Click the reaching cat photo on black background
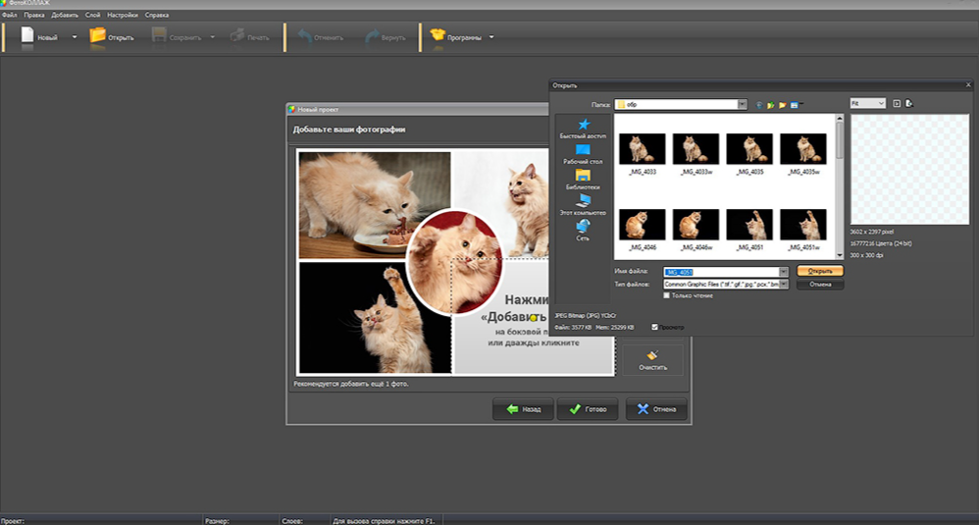 [x=375, y=318]
